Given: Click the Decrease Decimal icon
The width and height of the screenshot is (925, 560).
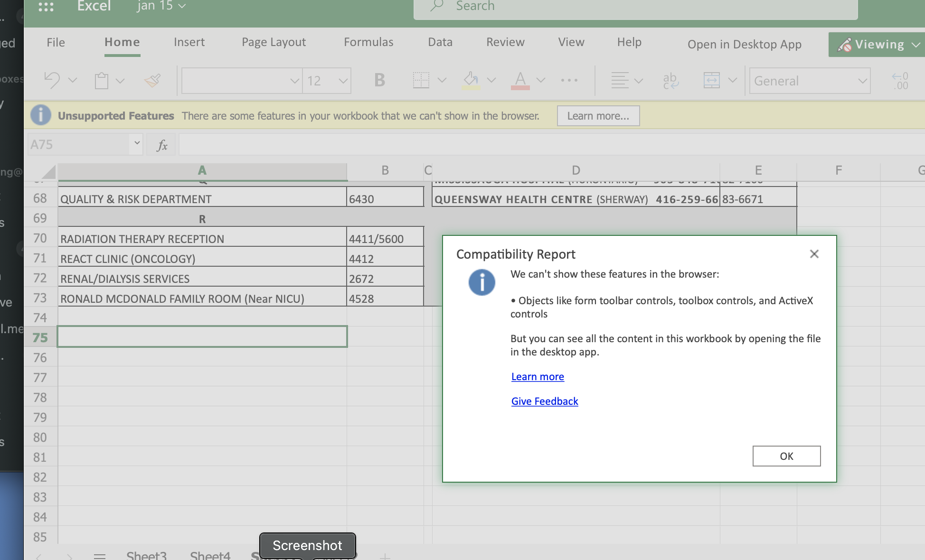Looking at the screenshot, I should (900, 81).
